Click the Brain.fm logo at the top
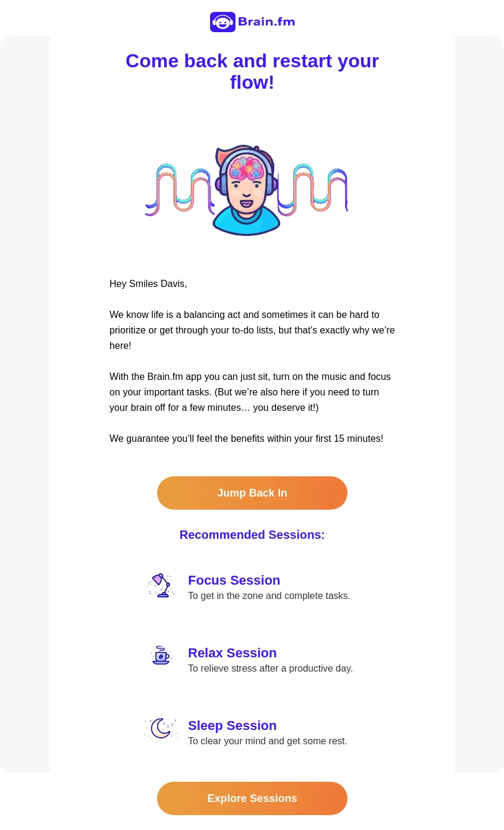Screen dimensions: 504x830 pos(252,22)
